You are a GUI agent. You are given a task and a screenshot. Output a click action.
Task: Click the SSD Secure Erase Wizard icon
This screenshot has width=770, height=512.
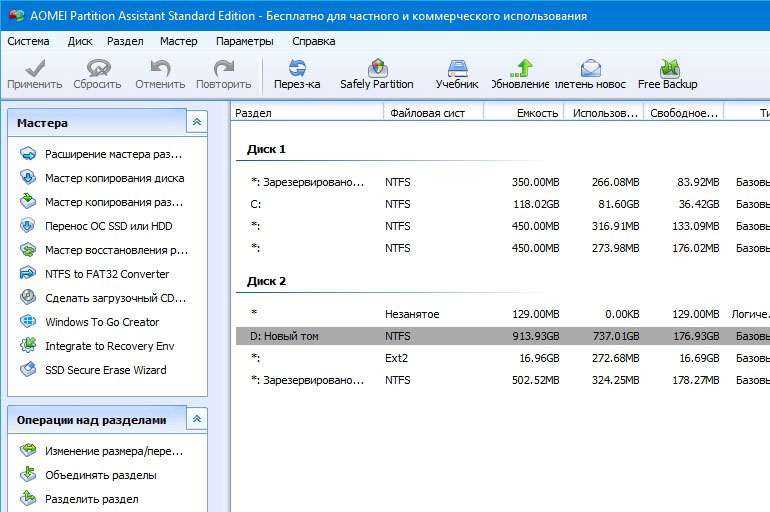click(x=28, y=369)
